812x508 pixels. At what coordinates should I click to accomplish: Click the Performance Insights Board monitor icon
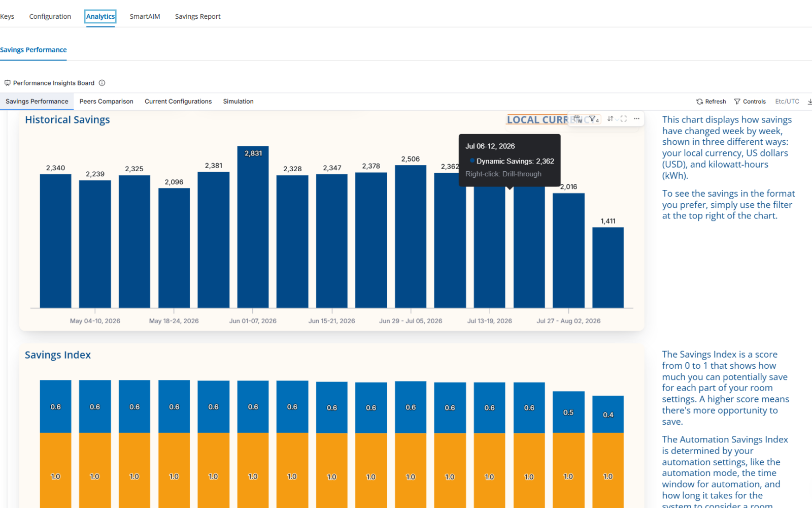click(7, 83)
